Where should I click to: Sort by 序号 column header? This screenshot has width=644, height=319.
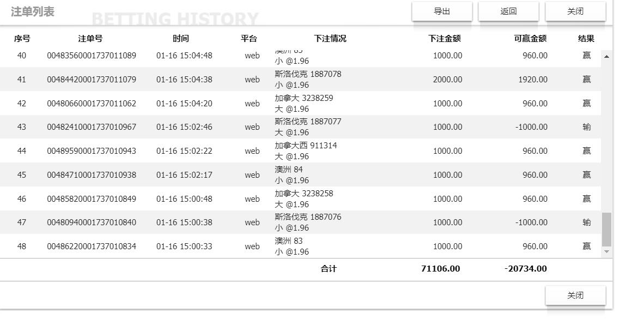[22, 39]
